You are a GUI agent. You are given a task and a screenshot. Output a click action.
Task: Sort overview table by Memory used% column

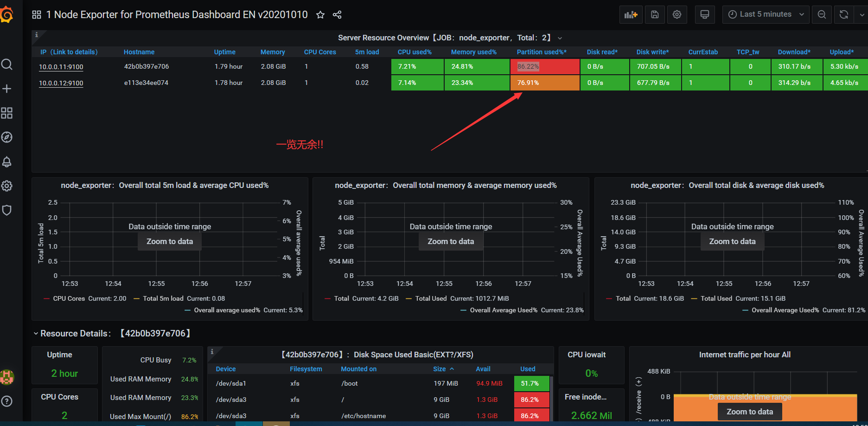tap(474, 52)
